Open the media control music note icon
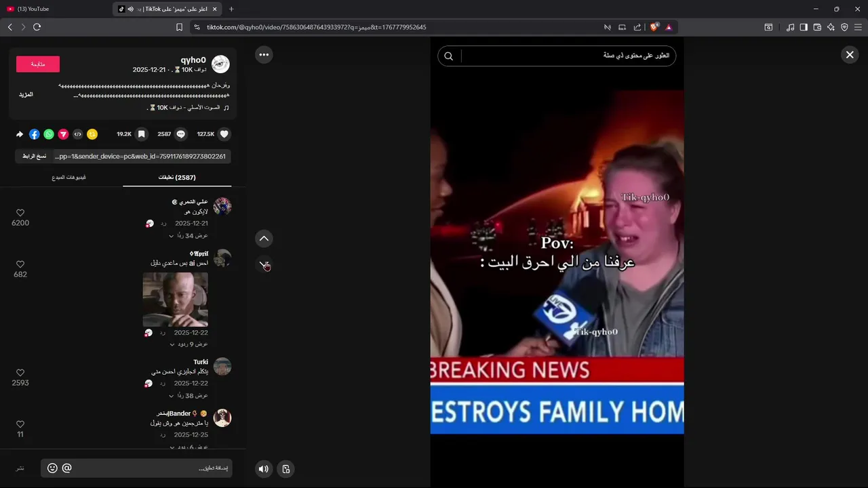 pyautogui.click(x=790, y=27)
